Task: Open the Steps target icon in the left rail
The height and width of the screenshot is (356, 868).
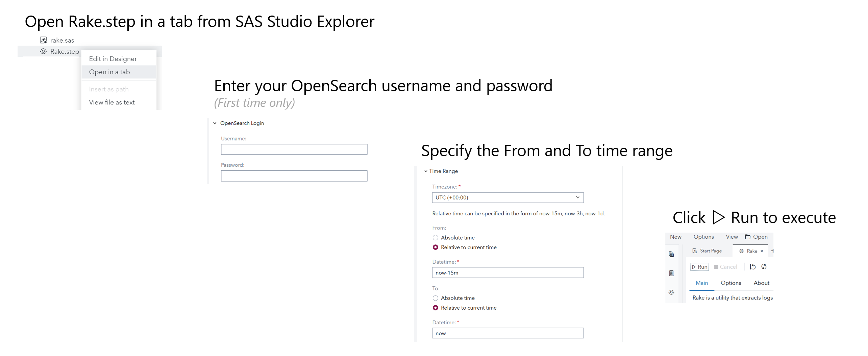Action: click(671, 292)
